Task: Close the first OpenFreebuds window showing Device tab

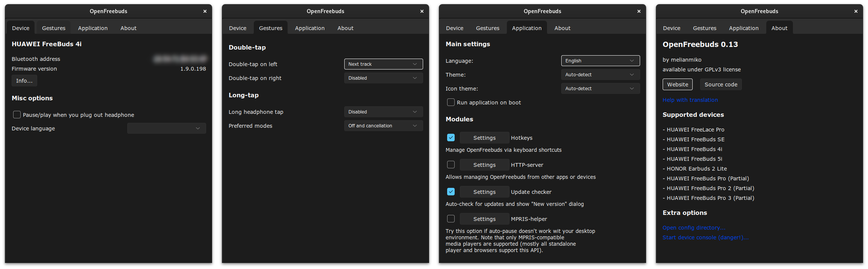Action: pyautogui.click(x=205, y=11)
